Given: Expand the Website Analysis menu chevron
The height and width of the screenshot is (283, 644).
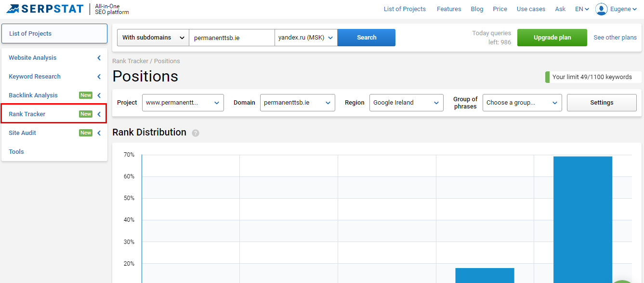Looking at the screenshot, I should point(99,58).
